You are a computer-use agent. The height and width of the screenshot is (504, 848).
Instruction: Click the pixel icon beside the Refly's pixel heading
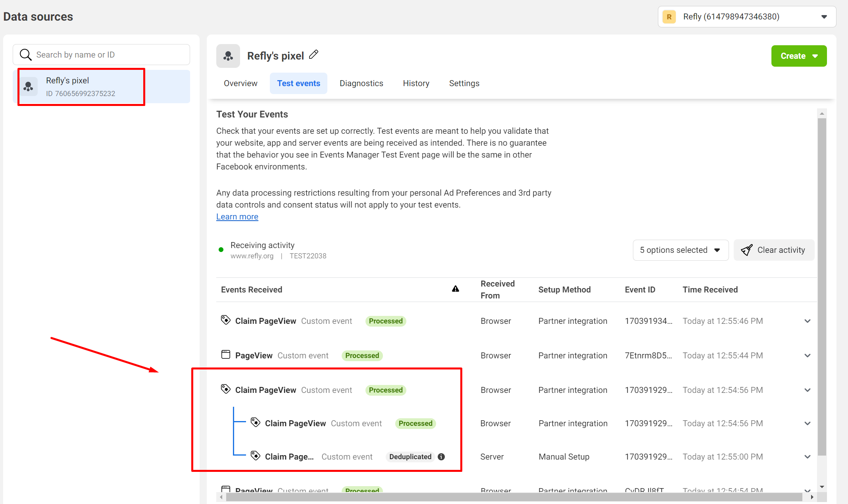[x=228, y=56]
